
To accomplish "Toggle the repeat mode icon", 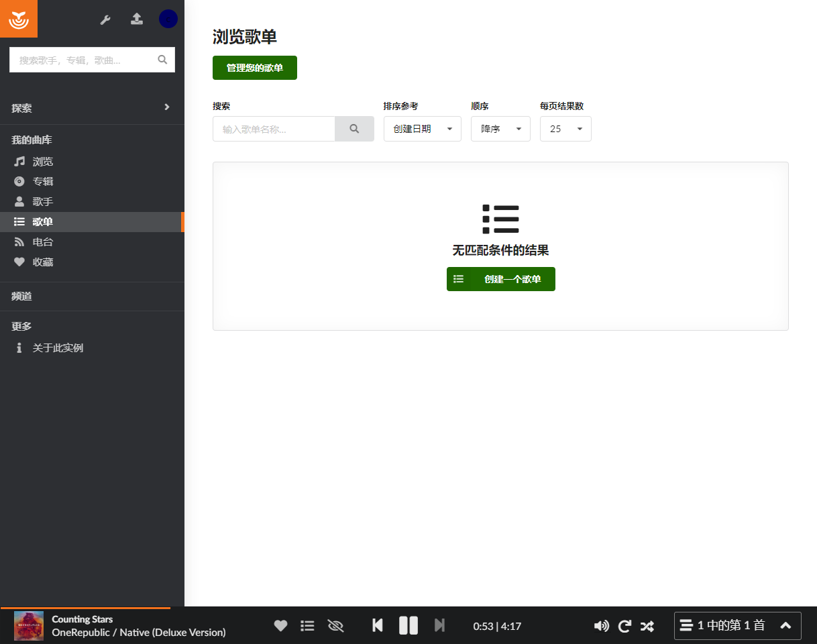I will point(624,626).
